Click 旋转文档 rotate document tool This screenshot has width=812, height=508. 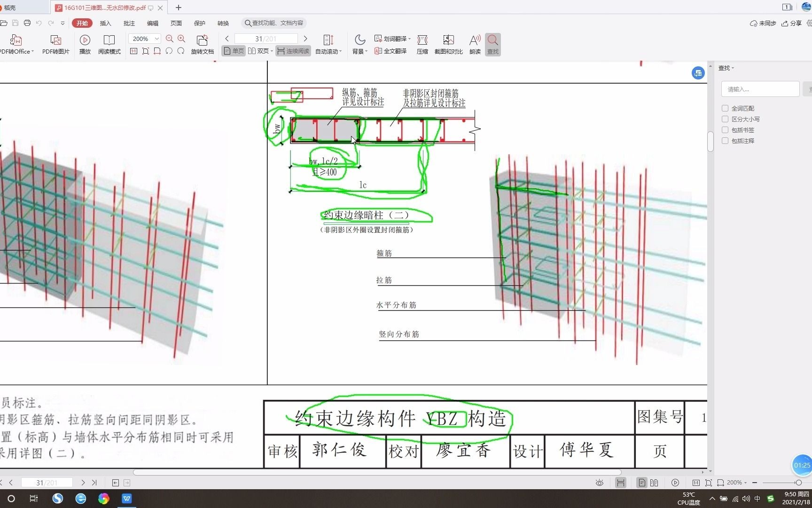203,44
